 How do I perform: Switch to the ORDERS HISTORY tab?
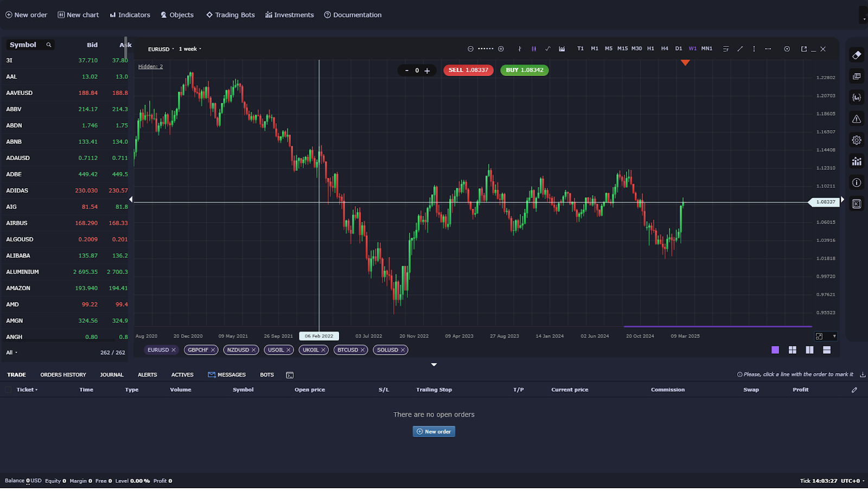[x=63, y=375]
